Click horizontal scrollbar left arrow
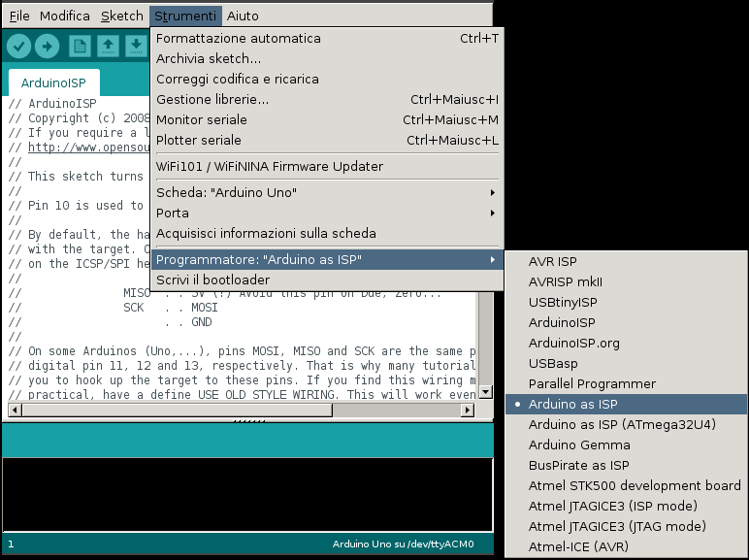Image resolution: width=749 pixels, height=560 pixels. coord(15,410)
